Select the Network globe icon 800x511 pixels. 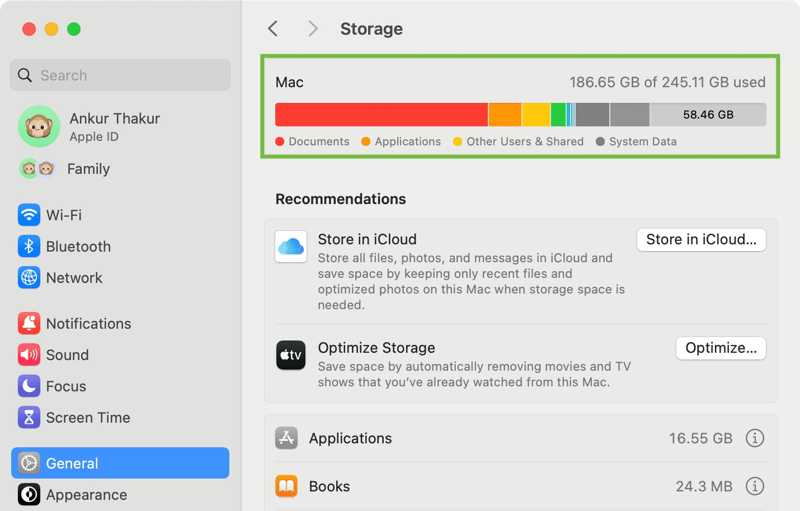pyautogui.click(x=29, y=278)
